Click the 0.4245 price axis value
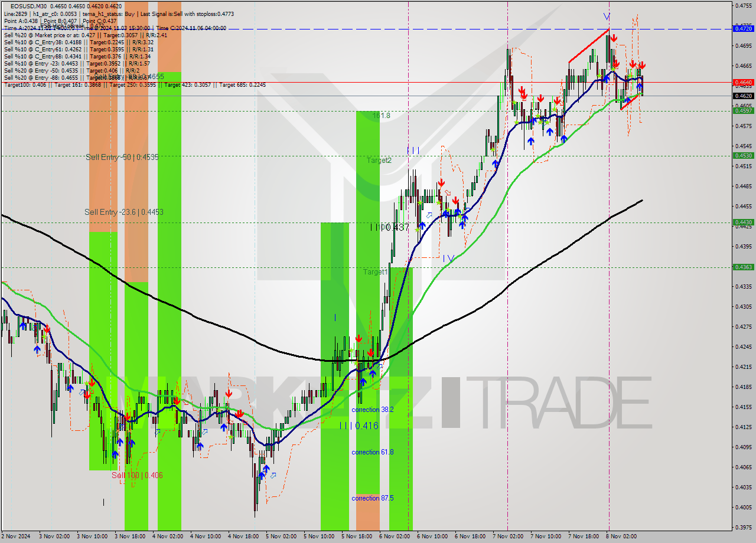The image size is (756, 543). [x=743, y=346]
